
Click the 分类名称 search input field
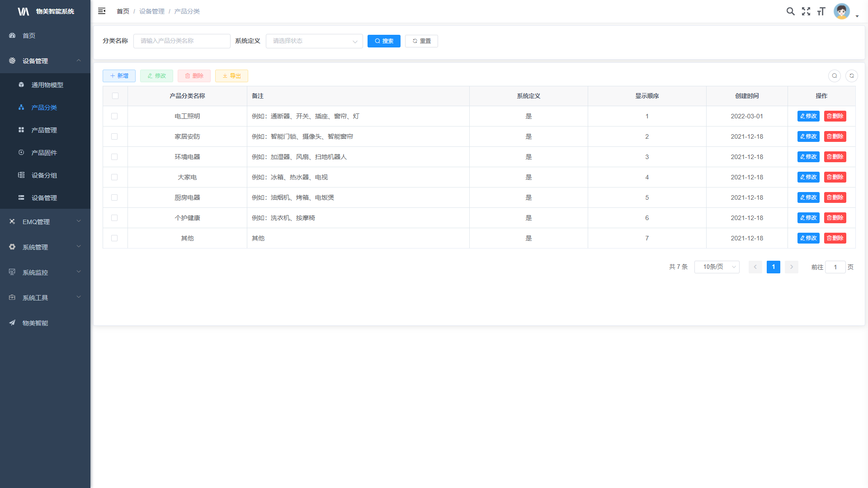pyautogui.click(x=182, y=41)
